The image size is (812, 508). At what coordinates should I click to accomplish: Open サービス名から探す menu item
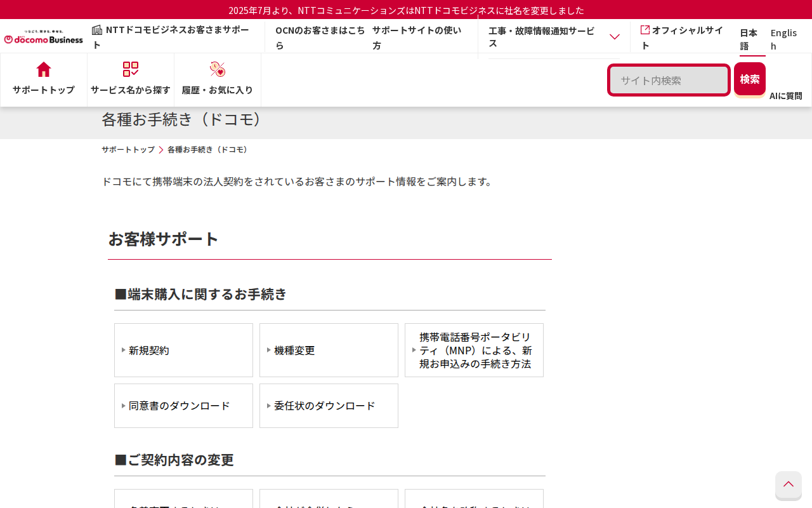131,80
